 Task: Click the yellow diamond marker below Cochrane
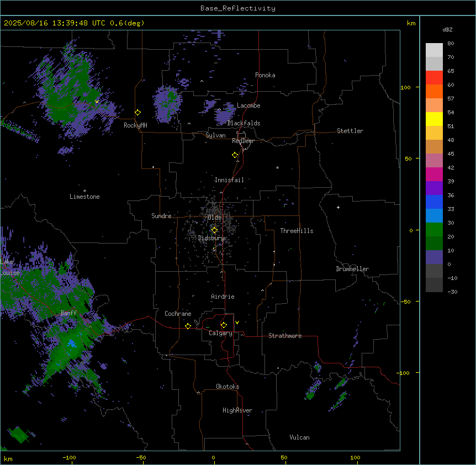(188, 326)
